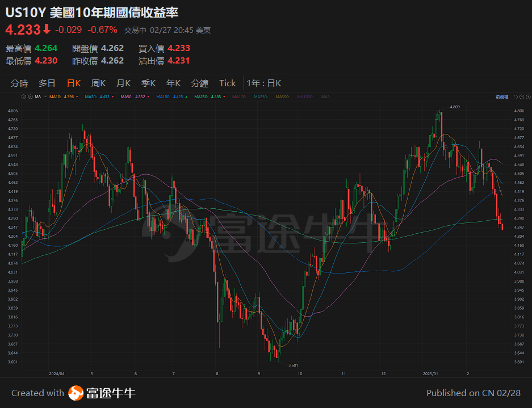Switch to the 周K weekly tab
Image resolution: width=532 pixels, height=408 pixels.
(98, 83)
